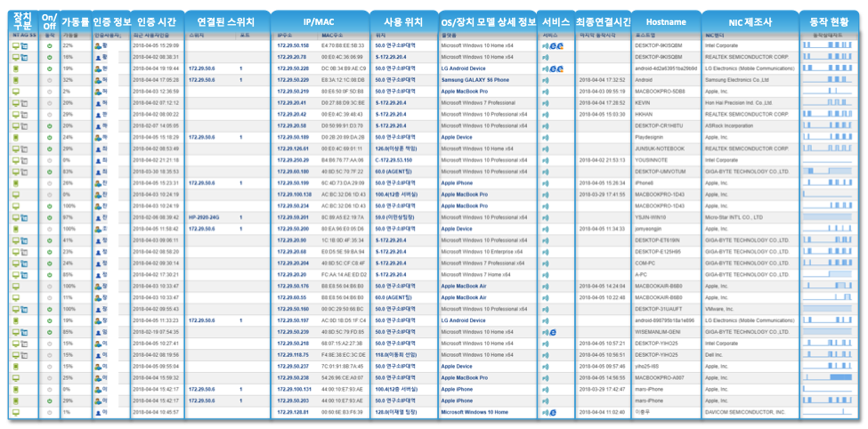The width and height of the screenshot is (868, 429).
Task: Click the phone icon in the 172.29.100.131 row
Action: pyautogui.click(x=16, y=389)
